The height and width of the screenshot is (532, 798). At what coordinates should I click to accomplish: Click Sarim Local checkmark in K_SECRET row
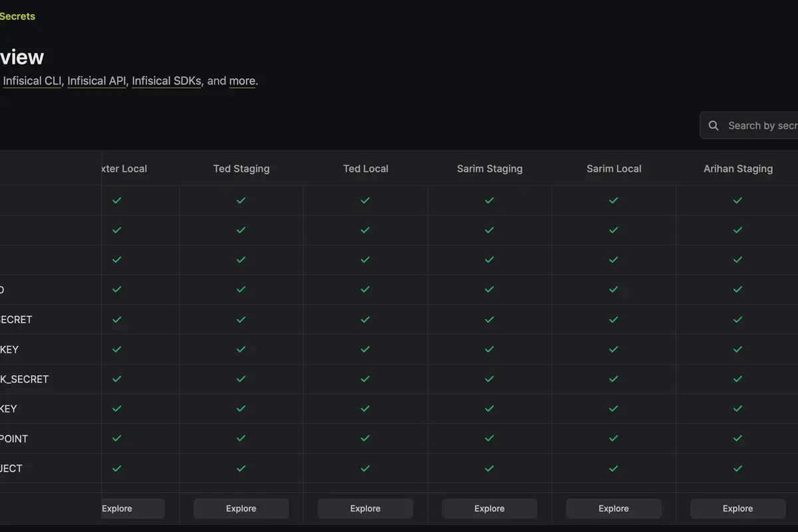[613, 379]
